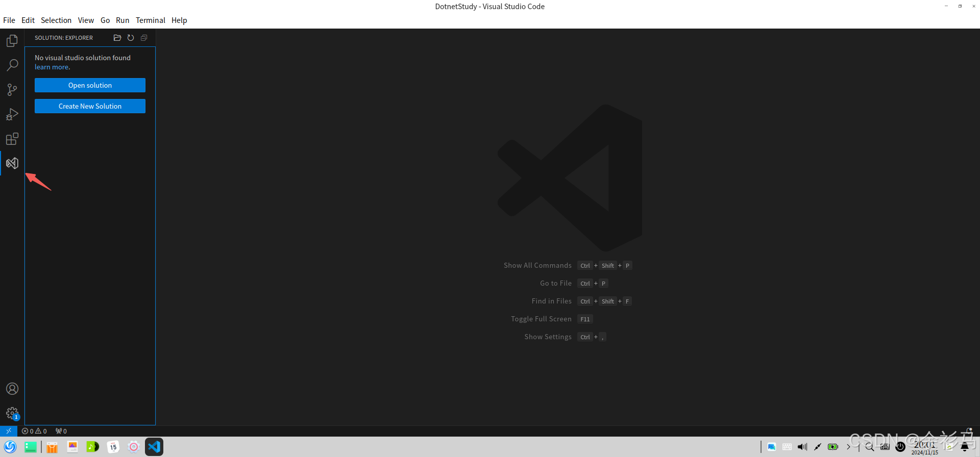This screenshot has width=980, height=457.
Task: Click the chat assistant tray icon
Action: (x=772, y=447)
